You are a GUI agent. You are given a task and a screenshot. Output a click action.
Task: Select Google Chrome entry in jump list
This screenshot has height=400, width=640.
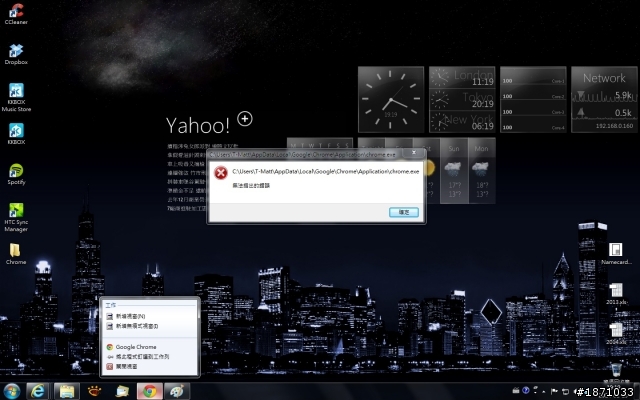pos(150,347)
